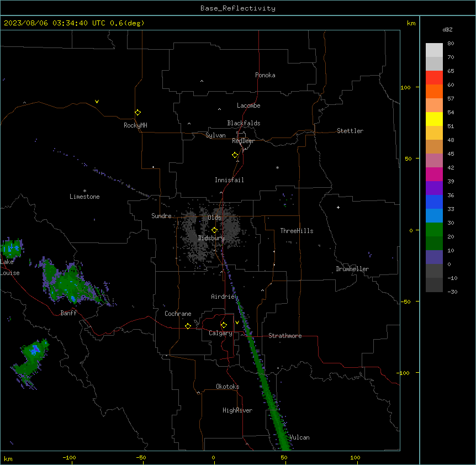Click the Base_Reflectivity title text
Viewport: 476px width, 465px height.
point(238,8)
